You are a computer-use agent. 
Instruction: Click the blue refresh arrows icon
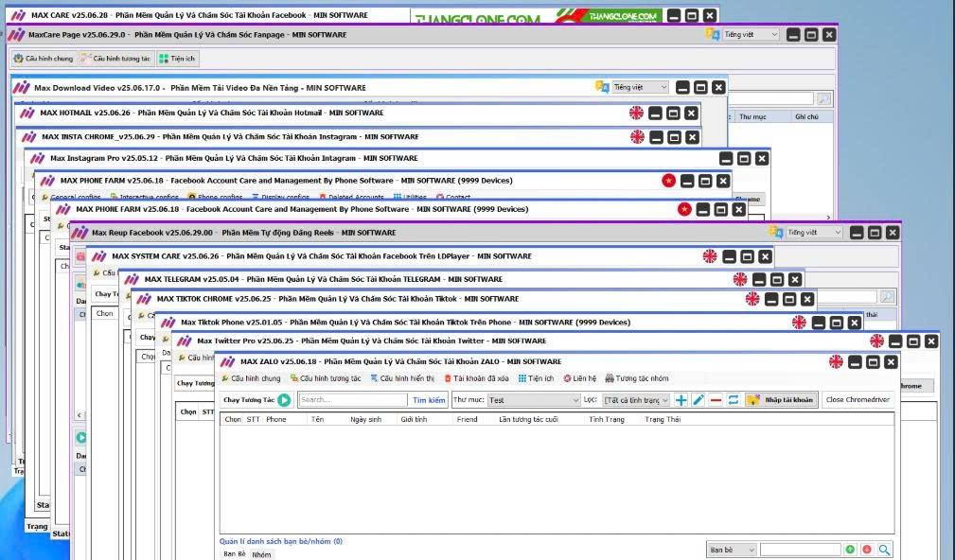(x=734, y=400)
